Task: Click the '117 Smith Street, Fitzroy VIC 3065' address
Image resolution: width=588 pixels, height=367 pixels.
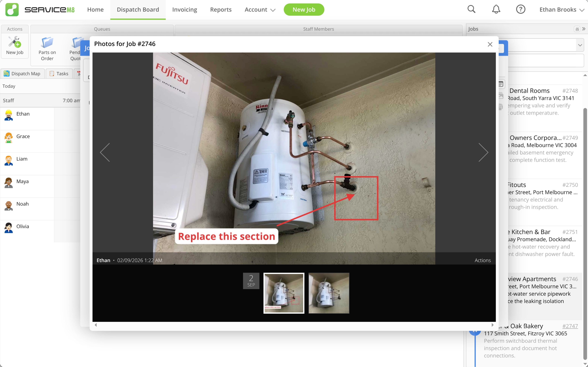Action: 525,334
